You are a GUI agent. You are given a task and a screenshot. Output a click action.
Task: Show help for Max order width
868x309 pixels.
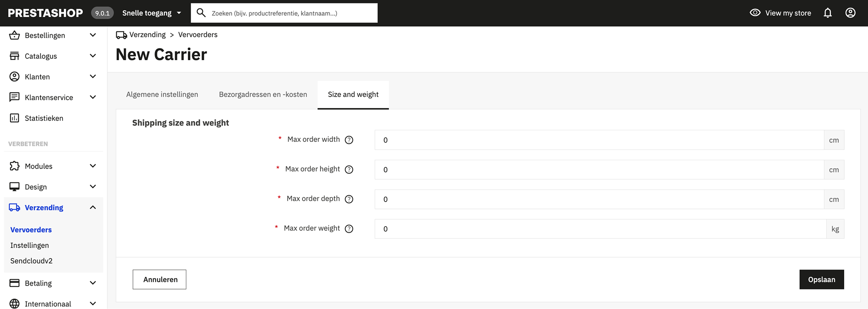(349, 140)
